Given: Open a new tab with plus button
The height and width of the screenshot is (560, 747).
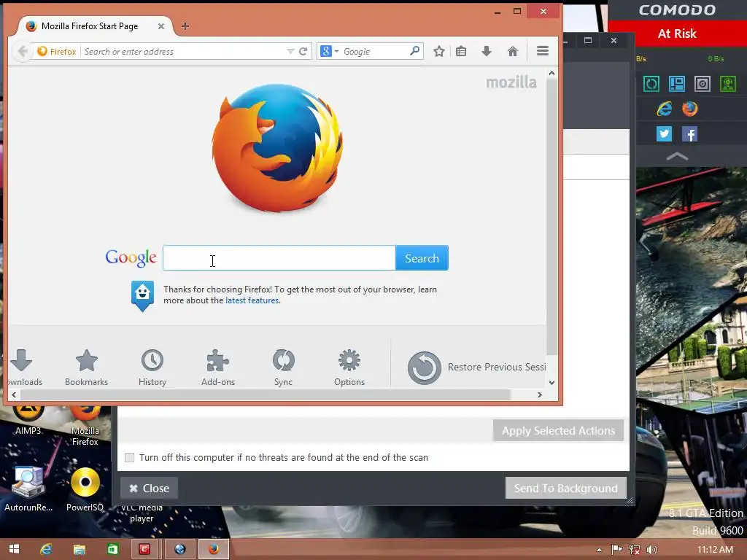Looking at the screenshot, I should point(185,26).
